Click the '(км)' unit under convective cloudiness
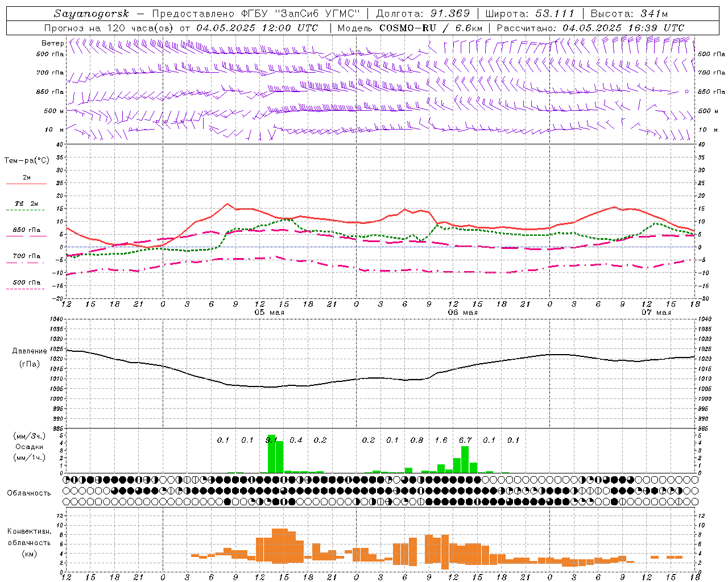728x582 pixels. [30, 554]
